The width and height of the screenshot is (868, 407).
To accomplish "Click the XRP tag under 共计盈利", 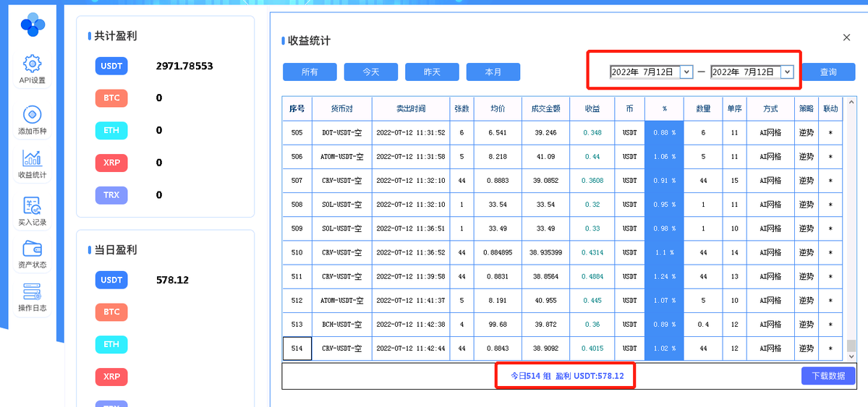I will click(111, 163).
